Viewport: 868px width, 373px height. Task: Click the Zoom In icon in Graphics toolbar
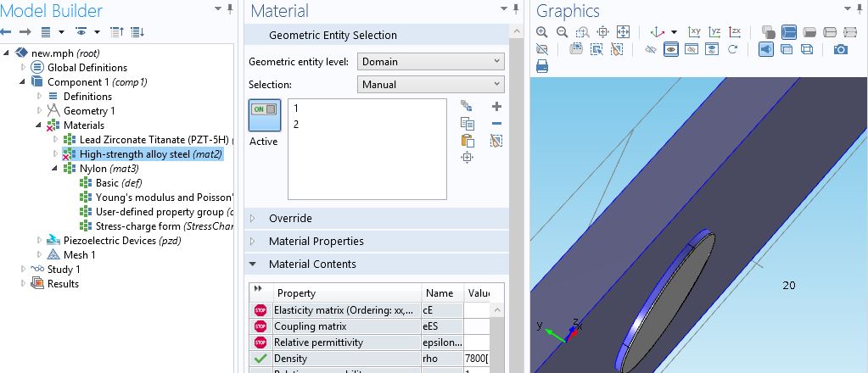click(542, 32)
